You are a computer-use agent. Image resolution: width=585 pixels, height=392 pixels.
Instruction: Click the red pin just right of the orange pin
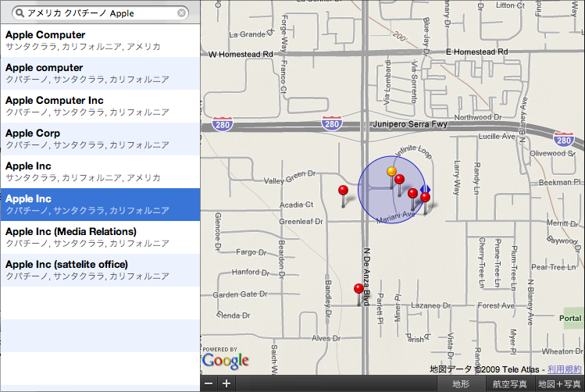tap(399, 180)
